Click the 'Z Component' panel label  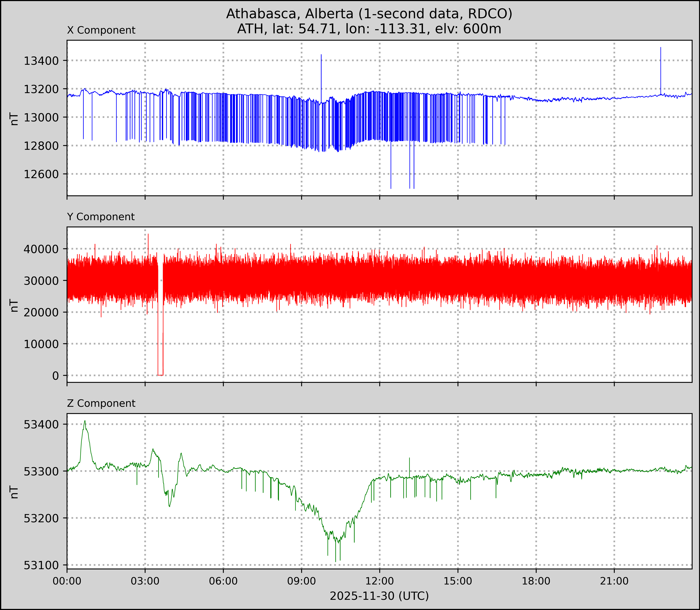click(101, 403)
